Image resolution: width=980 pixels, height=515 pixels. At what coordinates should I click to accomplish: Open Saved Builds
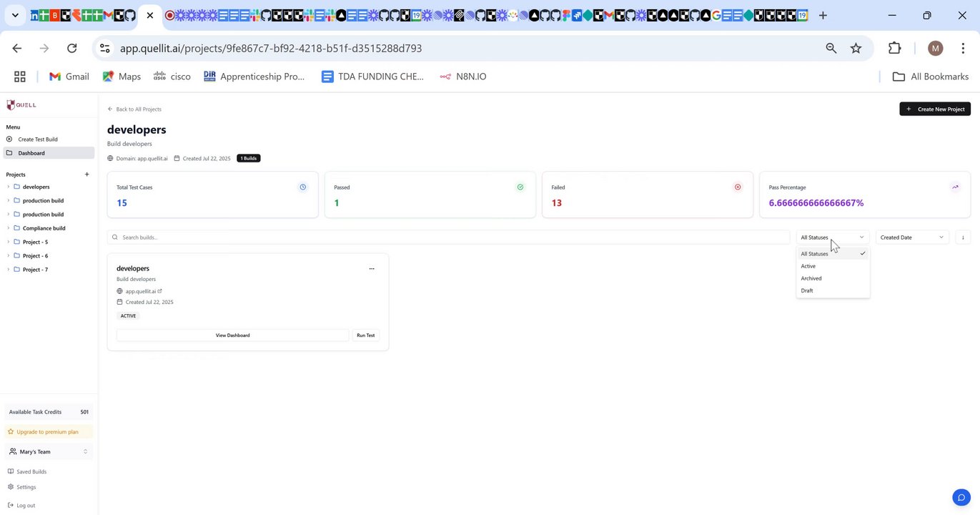tap(27, 472)
